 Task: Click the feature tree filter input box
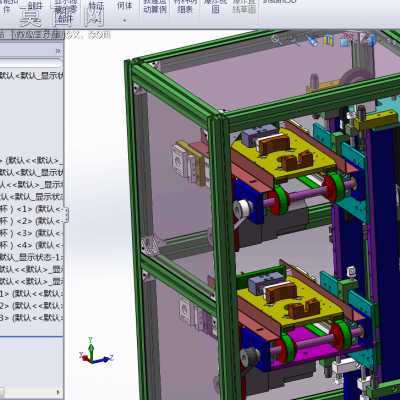(31, 63)
